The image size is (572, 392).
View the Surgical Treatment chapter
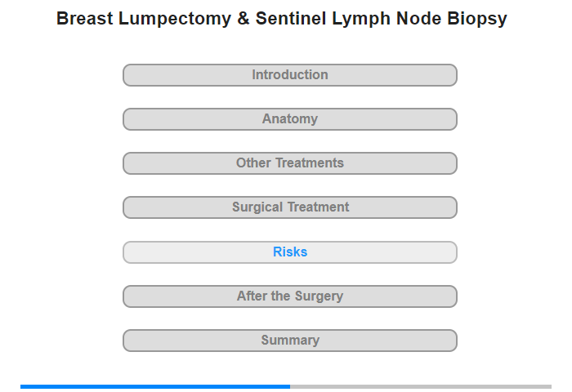(289, 207)
